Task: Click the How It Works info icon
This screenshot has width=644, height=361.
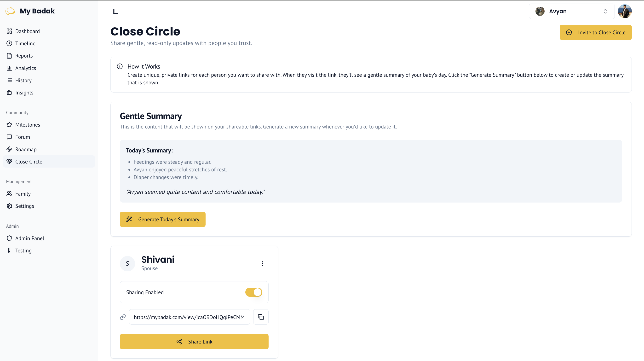Action: [120, 66]
